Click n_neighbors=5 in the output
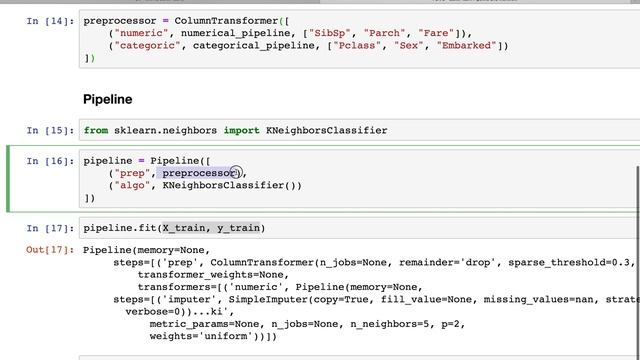This screenshot has height=360, width=640. [390, 324]
